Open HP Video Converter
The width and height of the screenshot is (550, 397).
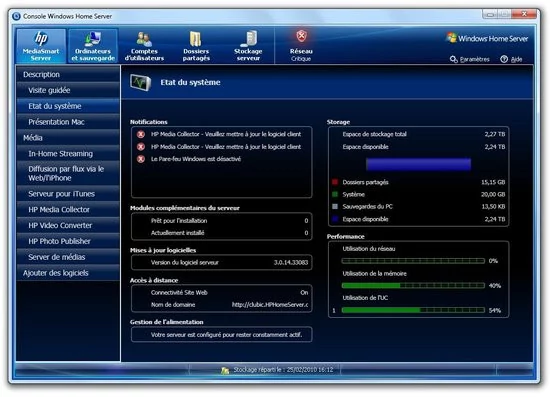(x=68, y=225)
